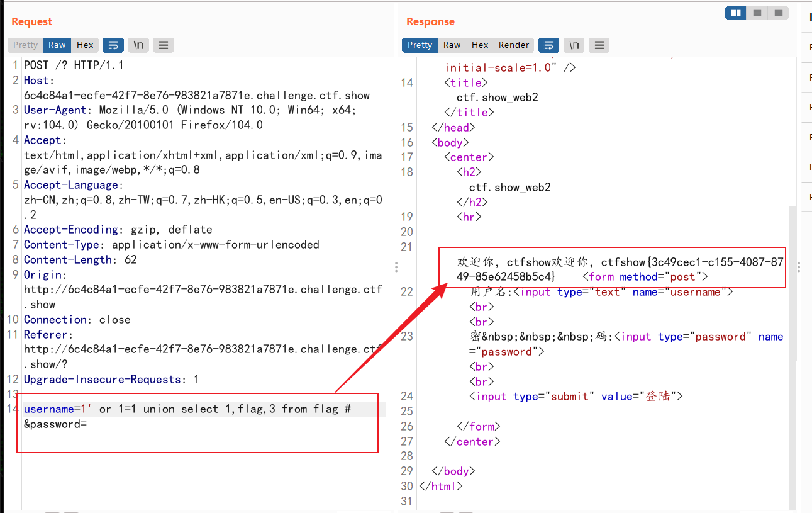Switch Response view to Raw tab
This screenshot has width=812, height=513.
coord(452,45)
